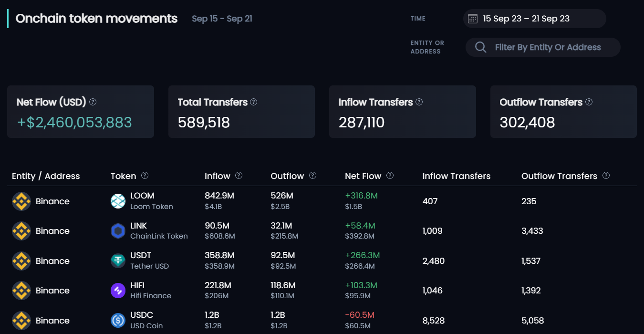Click USDC outflow transfers count 5,058
This screenshot has height=334, width=644.
click(x=533, y=321)
